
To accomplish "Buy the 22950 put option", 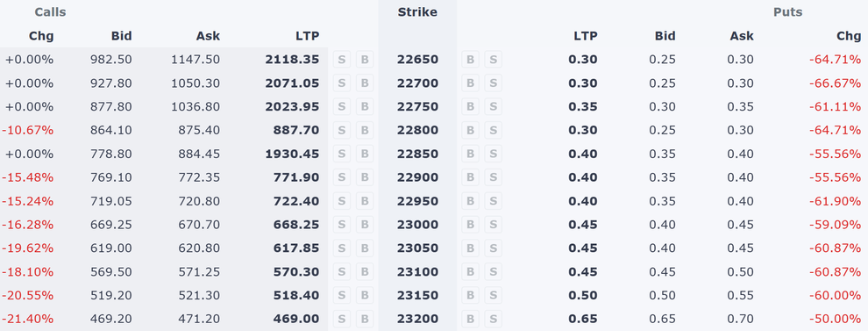I will 471,201.
